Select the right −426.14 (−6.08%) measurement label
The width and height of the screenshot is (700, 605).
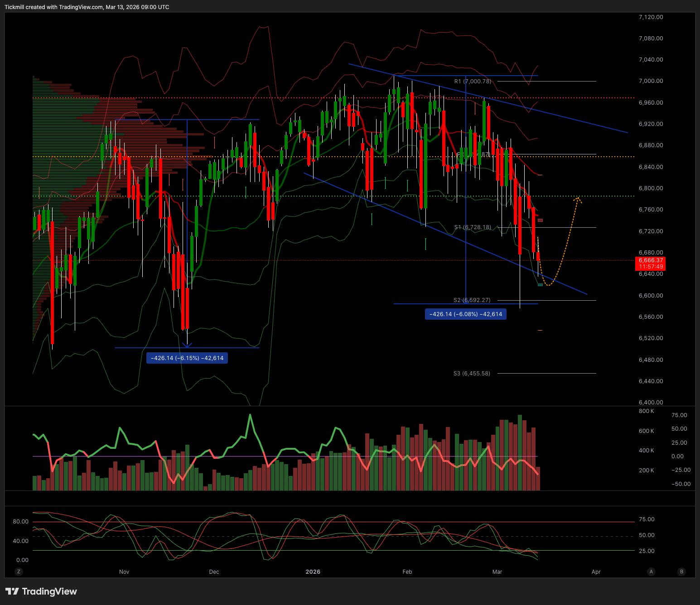pos(466,314)
